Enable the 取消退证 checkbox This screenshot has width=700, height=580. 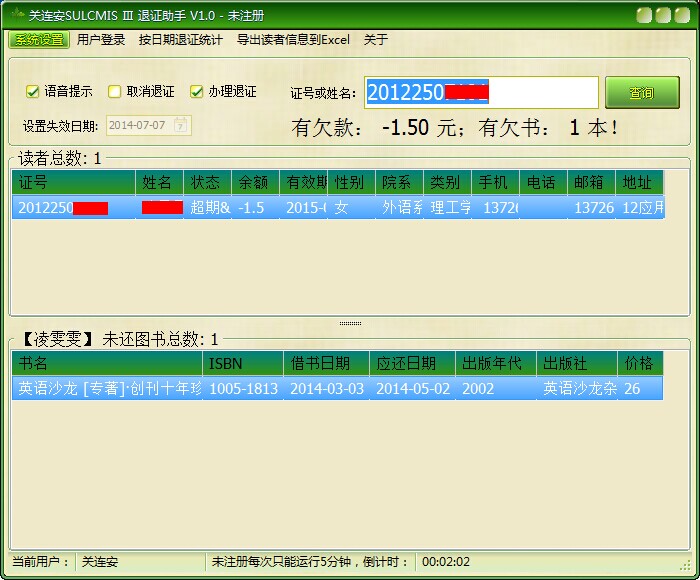pos(115,92)
